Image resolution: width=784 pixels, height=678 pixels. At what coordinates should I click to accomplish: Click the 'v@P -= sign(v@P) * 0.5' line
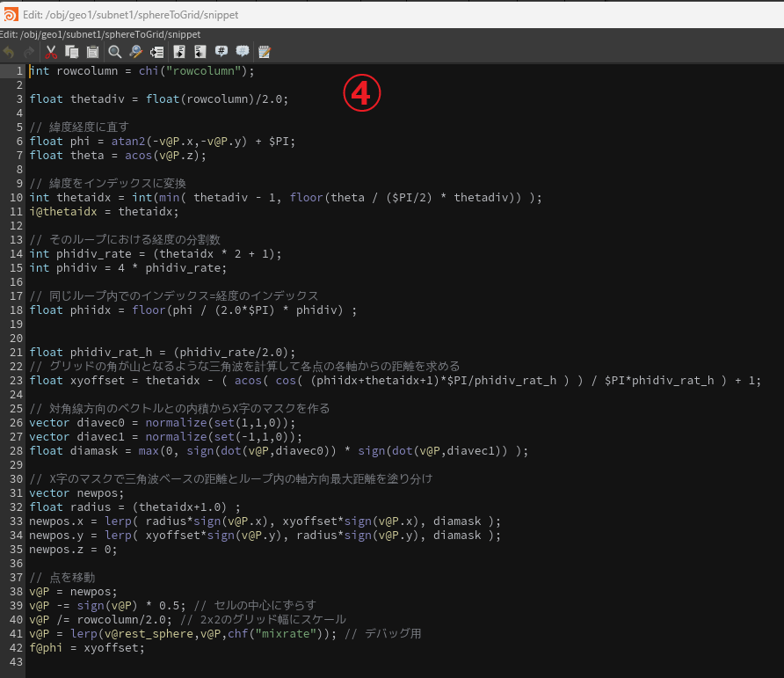[172, 605]
